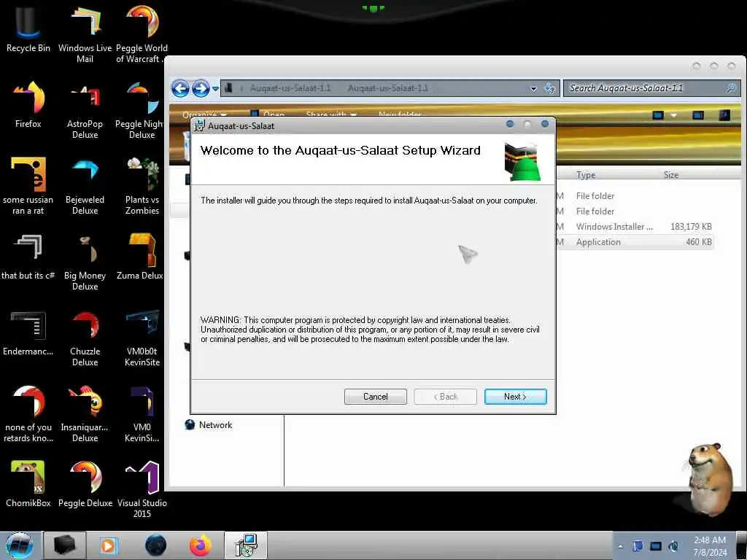The image size is (747, 560).
Task: Open the Endermanc... desktop icon
Action: click(x=28, y=332)
